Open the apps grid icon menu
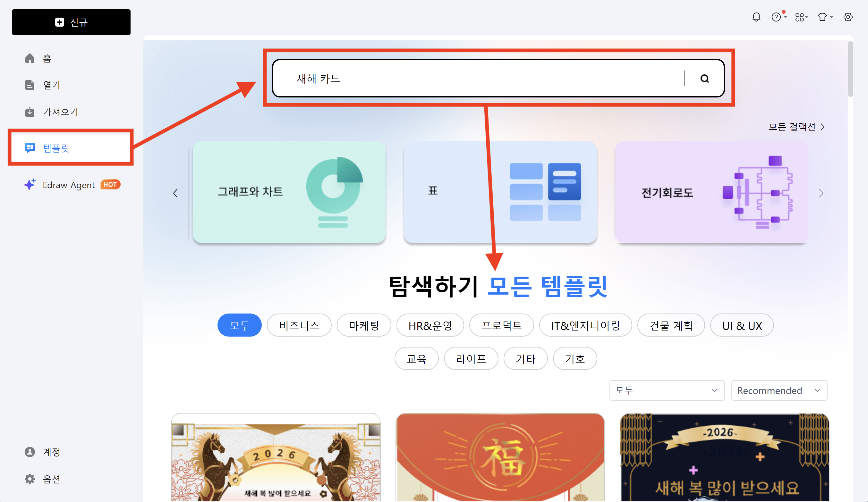The width and height of the screenshot is (868, 502). [800, 17]
